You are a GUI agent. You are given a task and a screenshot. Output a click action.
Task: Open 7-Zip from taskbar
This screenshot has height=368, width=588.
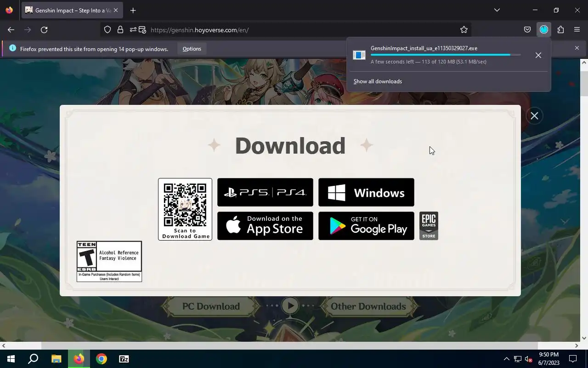124,359
